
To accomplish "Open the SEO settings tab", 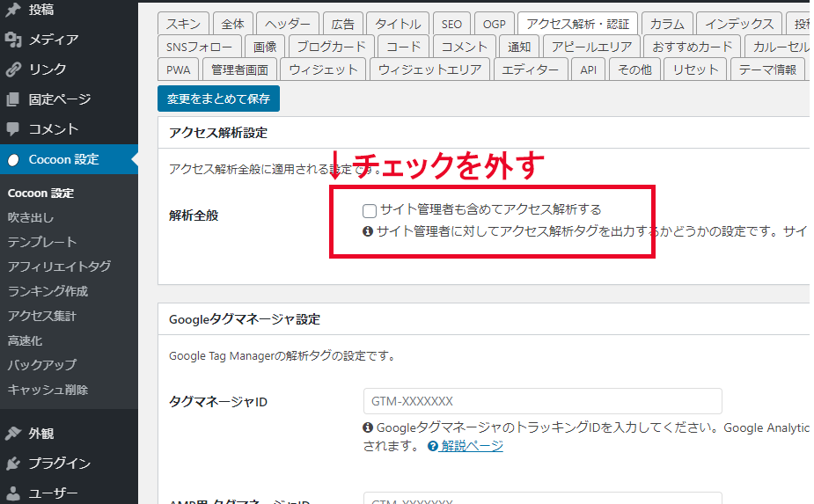I will pyautogui.click(x=451, y=24).
